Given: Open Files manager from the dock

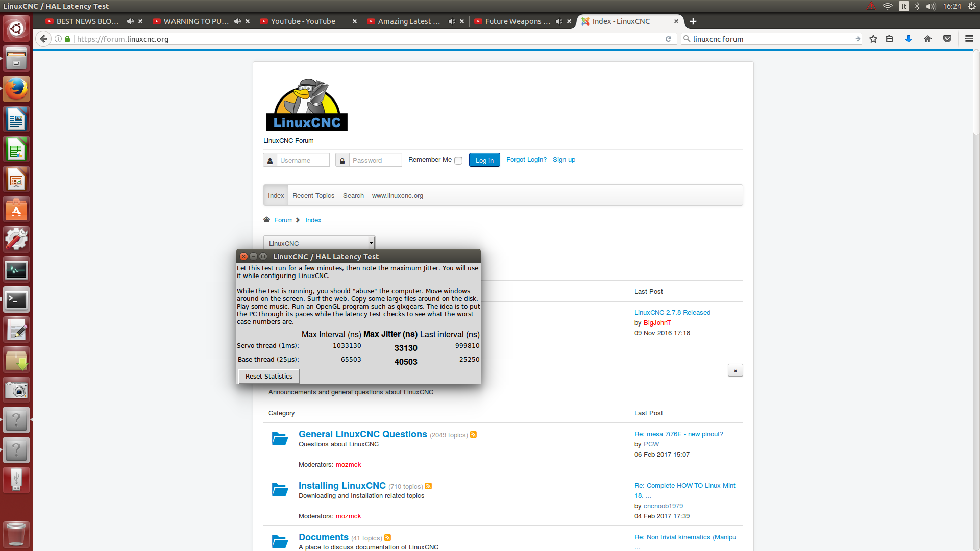Looking at the screenshot, I should [16, 59].
